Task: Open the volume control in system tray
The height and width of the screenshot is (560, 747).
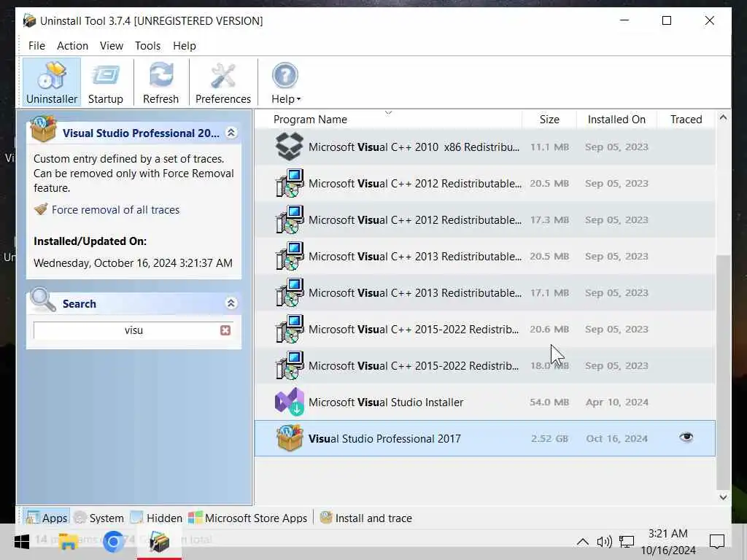Action: (604, 542)
